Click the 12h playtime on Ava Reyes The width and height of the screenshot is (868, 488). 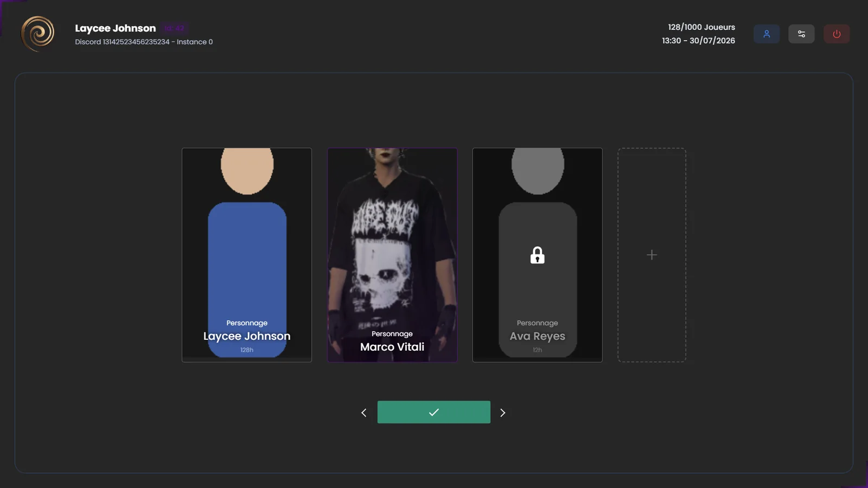[537, 350]
